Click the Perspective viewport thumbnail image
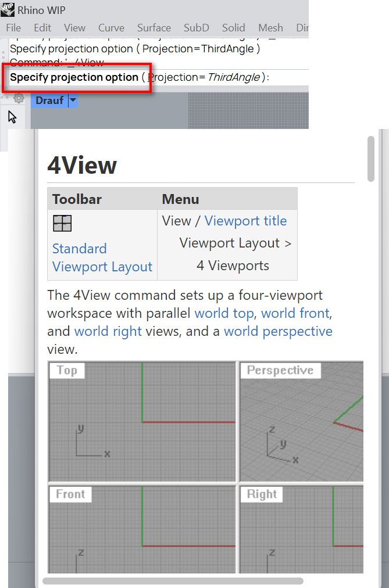 [x=302, y=421]
